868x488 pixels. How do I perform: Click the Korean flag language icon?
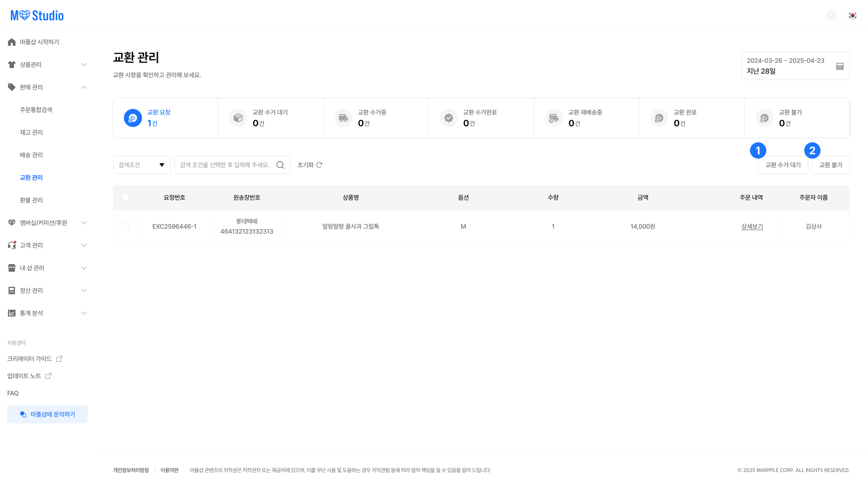[x=853, y=15]
